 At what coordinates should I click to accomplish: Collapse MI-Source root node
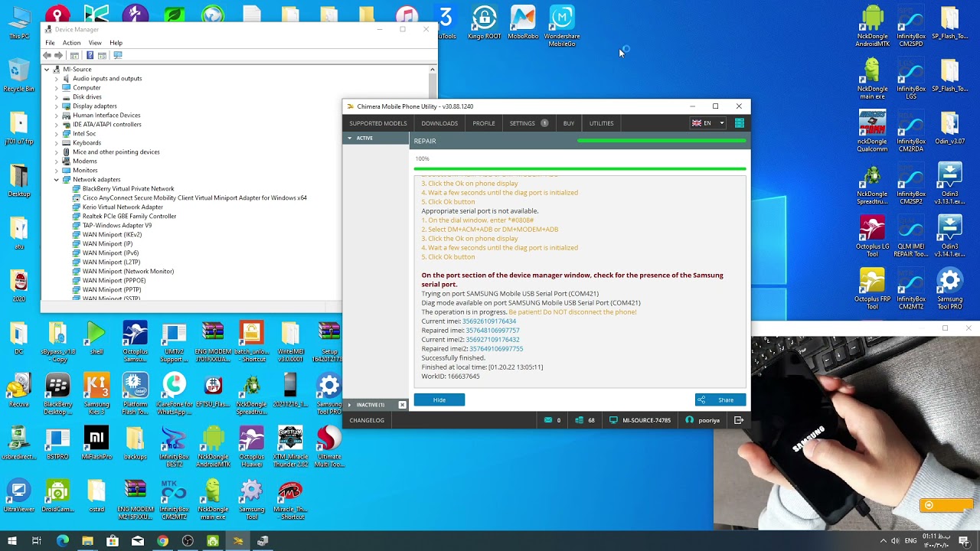(47, 70)
